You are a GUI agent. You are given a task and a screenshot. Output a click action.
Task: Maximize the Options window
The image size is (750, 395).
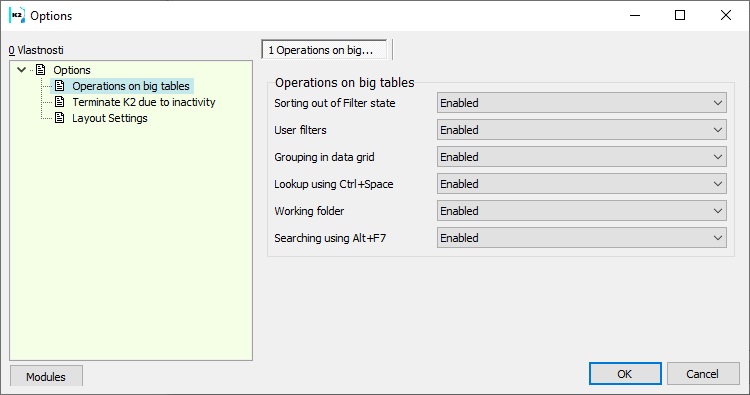pyautogui.click(x=680, y=15)
